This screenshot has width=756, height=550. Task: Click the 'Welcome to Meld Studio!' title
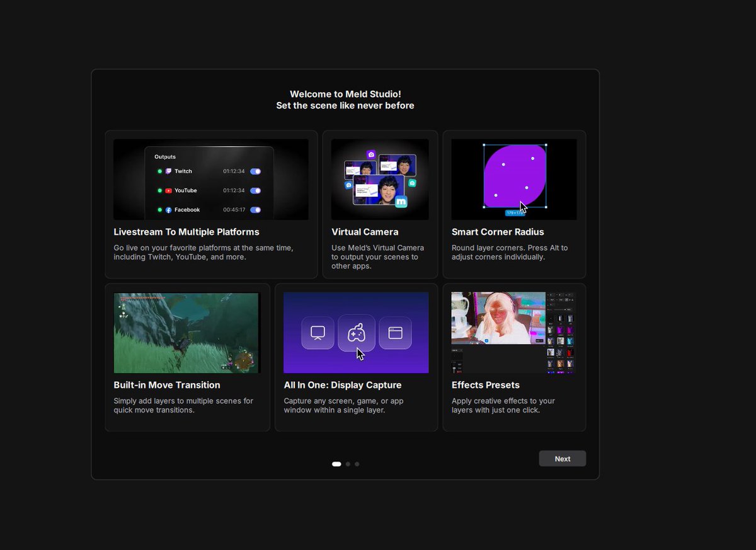point(345,95)
